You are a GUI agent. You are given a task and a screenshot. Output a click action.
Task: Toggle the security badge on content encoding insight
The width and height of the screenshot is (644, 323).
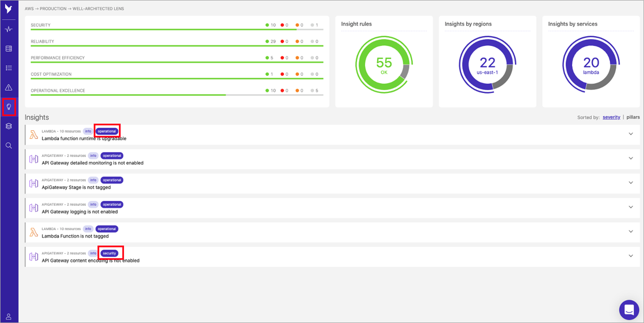click(x=110, y=253)
